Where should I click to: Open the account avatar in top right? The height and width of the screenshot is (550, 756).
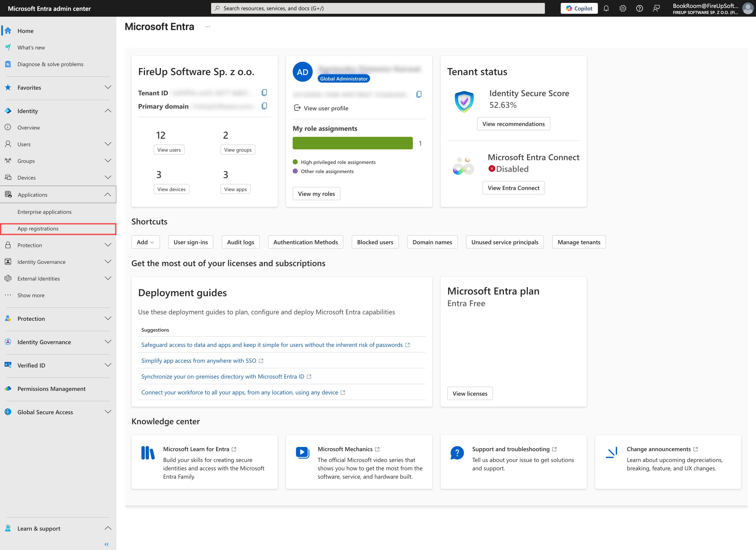coord(748,8)
